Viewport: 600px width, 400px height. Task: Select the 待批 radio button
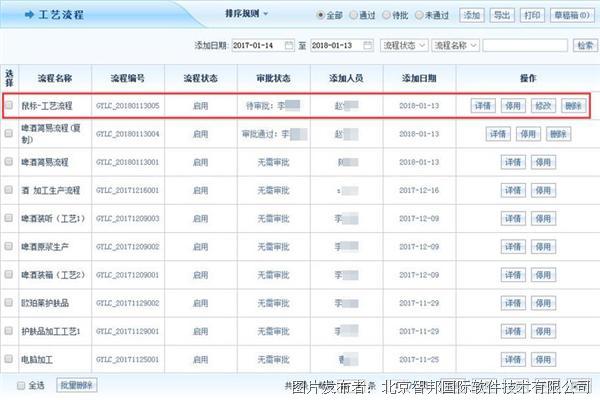coord(386,15)
